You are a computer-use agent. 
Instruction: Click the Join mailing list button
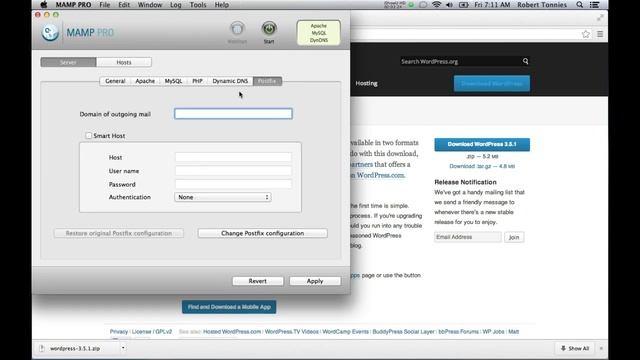pos(514,237)
